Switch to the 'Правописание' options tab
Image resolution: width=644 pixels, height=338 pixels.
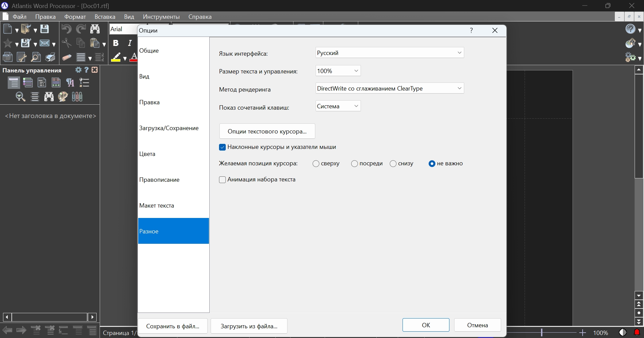pos(159,180)
